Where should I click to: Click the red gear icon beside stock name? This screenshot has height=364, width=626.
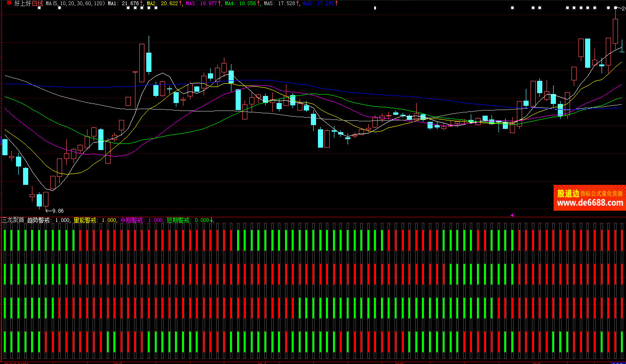click(x=8, y=3)
